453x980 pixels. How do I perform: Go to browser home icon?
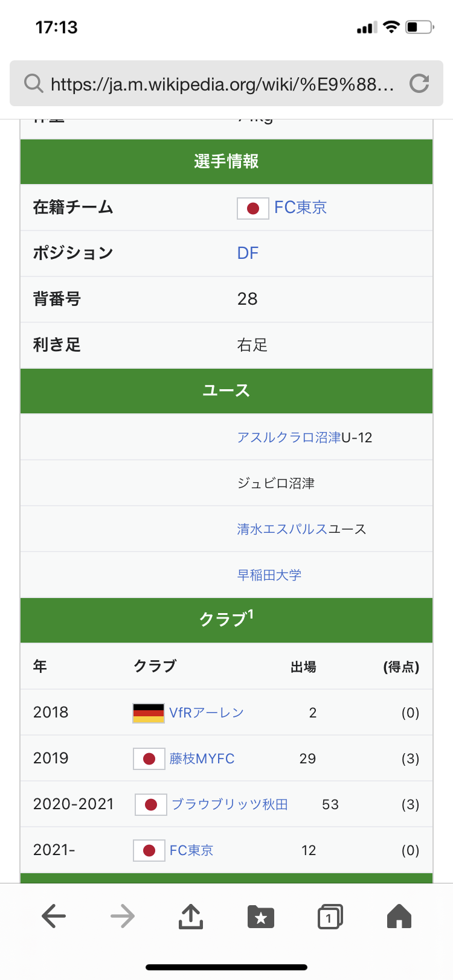coord(399,916)
